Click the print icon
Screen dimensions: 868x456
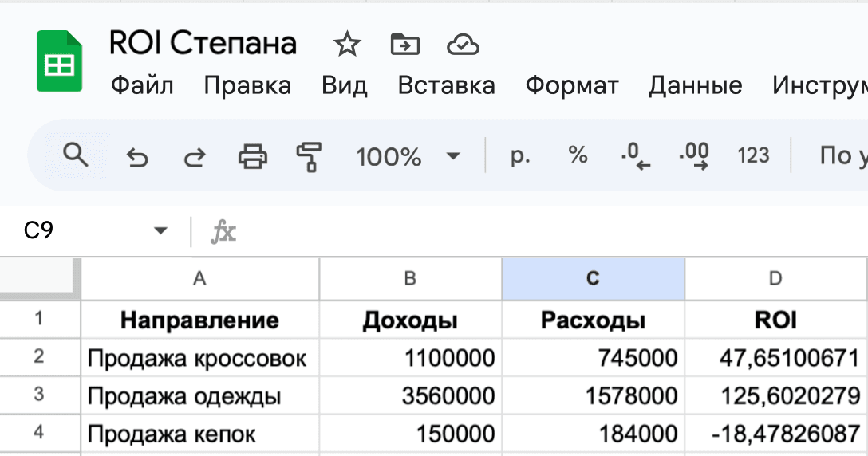[253, 156]
